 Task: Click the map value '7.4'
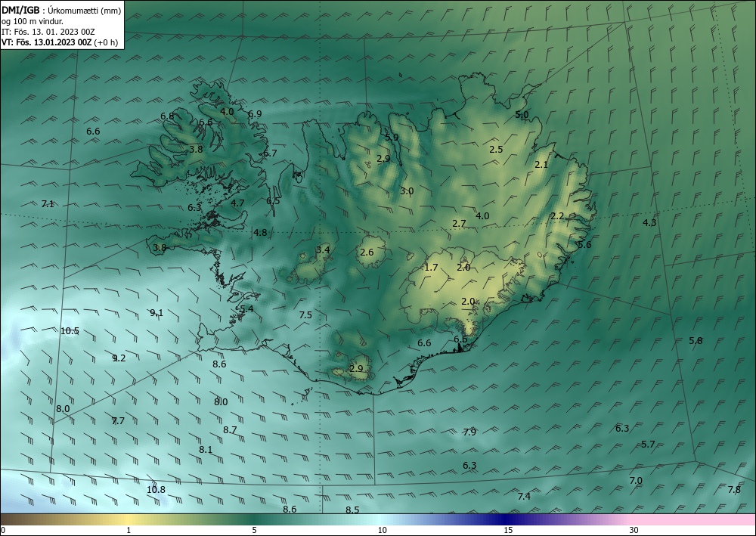click(x=524, y=497)
